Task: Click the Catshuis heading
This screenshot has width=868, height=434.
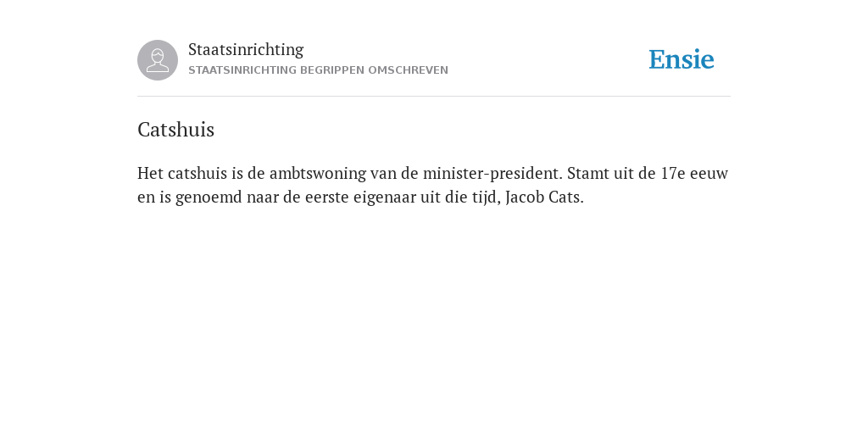Action: [x=176, y=130]
